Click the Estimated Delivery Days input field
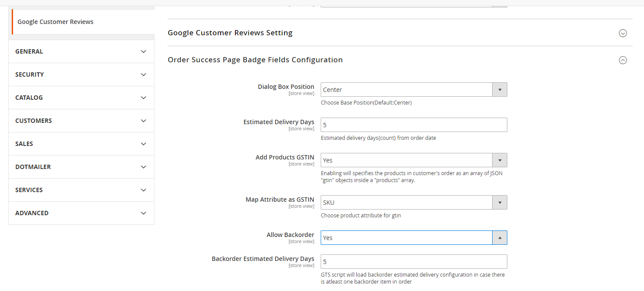This screenshot has height=291, width=644. coord(413,125)
